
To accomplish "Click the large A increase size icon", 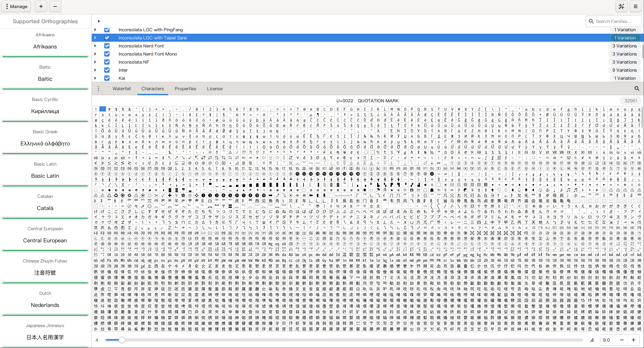I will [x=592, y=340].
